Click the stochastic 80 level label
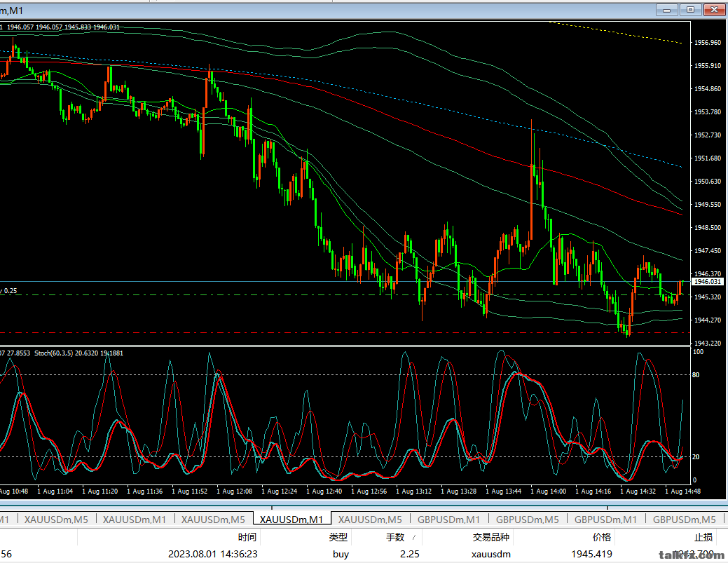The width and height of the screenshot is (728, 563). 696,374
